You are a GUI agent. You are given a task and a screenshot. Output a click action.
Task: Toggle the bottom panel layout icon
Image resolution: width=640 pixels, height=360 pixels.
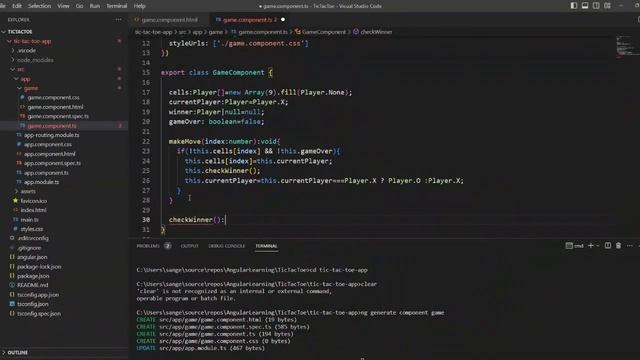(x=585, y=6)
